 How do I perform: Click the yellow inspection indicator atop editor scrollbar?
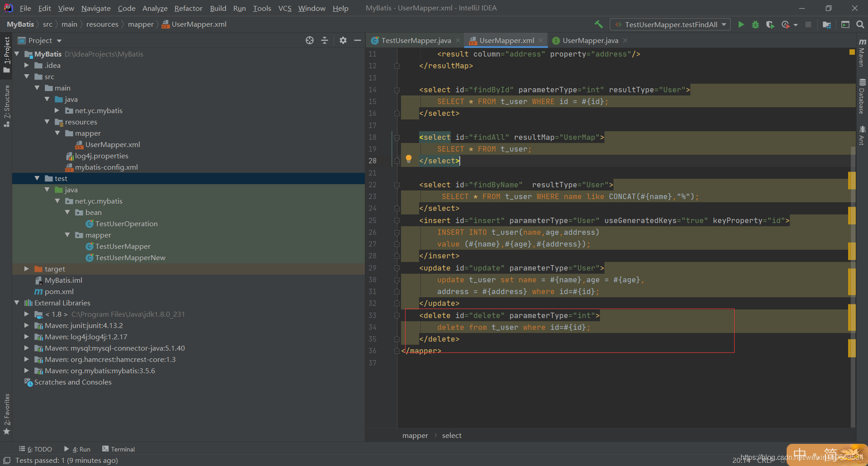[852, 52]
